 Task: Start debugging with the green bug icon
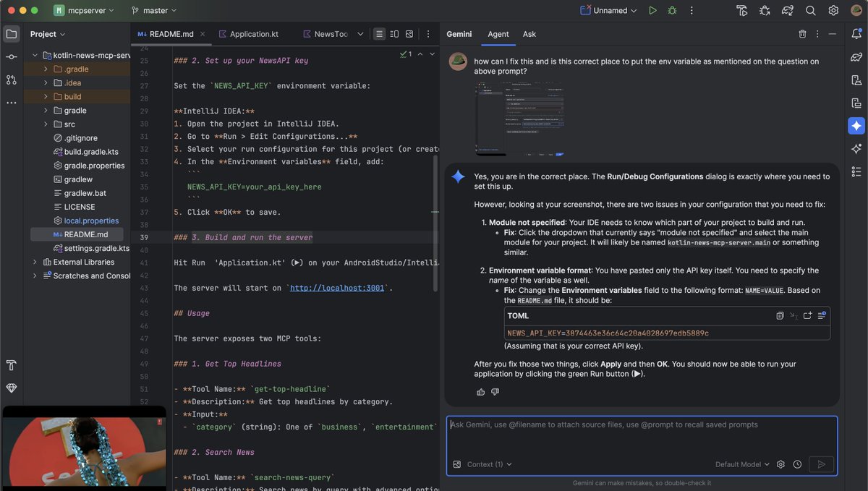pyautogui.click(x=673, y=11)
